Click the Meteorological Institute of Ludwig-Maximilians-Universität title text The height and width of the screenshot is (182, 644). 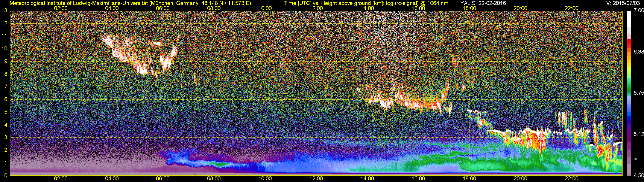tap(131, 3)
